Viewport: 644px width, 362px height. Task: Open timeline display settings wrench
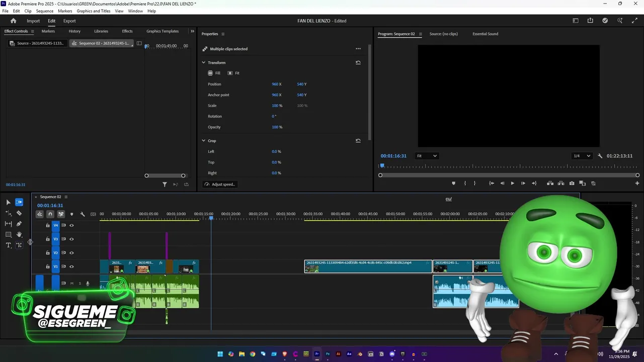[83, 214]
